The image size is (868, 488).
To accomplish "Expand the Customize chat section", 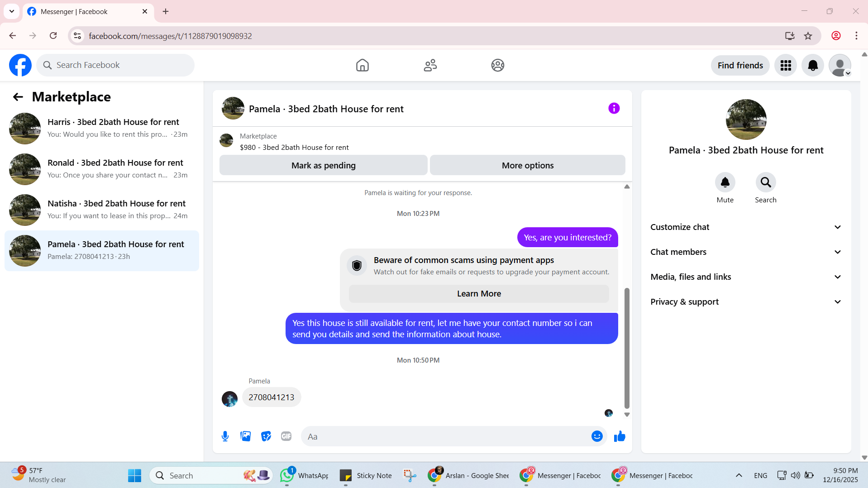I will (746, 227).
